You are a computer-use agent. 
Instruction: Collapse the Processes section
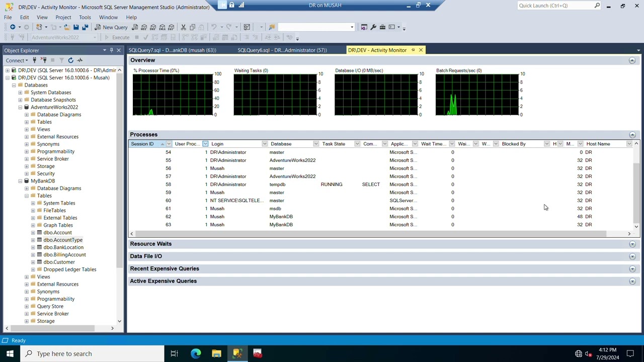click(x=632, y=135)
